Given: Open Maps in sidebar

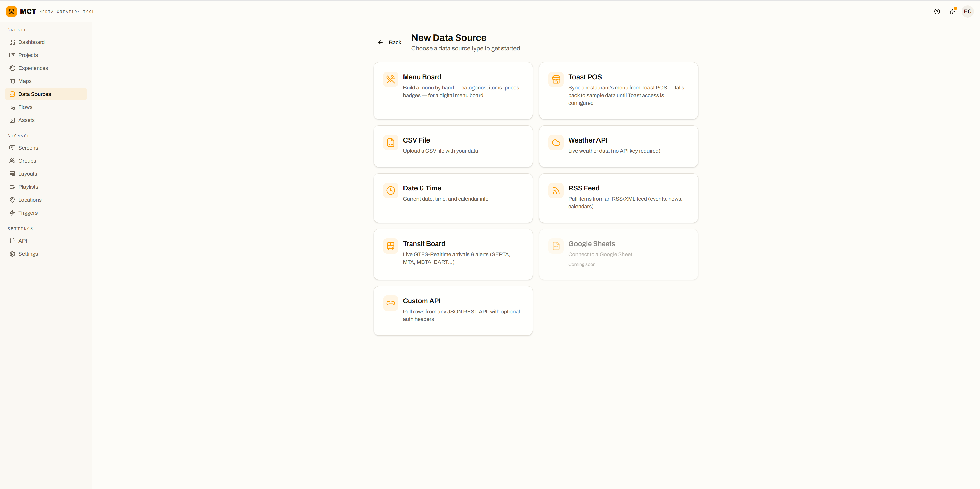Looking at the screenshot, I should [46, 81].
